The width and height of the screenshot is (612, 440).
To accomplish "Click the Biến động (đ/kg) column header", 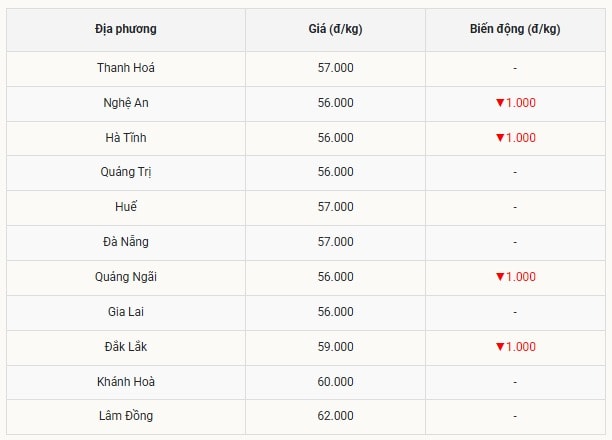I will (514, 29).
